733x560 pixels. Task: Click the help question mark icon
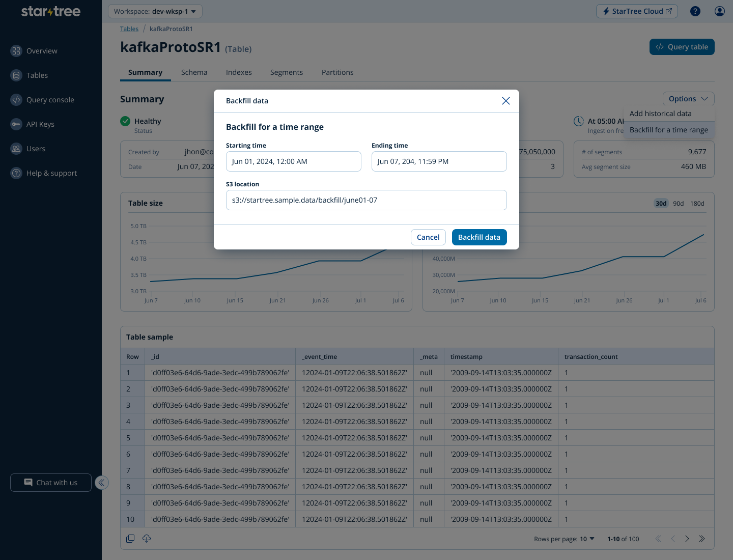coord(695,11)
